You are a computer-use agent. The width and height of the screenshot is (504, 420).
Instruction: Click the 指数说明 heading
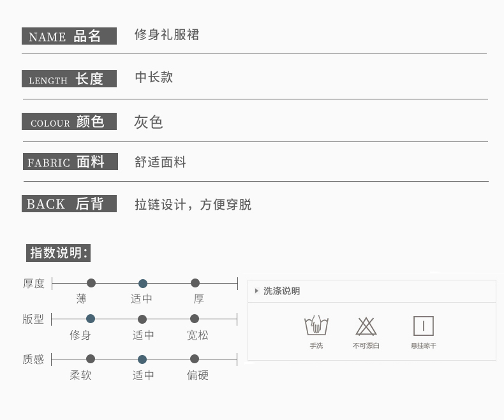pyautogui.click(x=59, y=252)
